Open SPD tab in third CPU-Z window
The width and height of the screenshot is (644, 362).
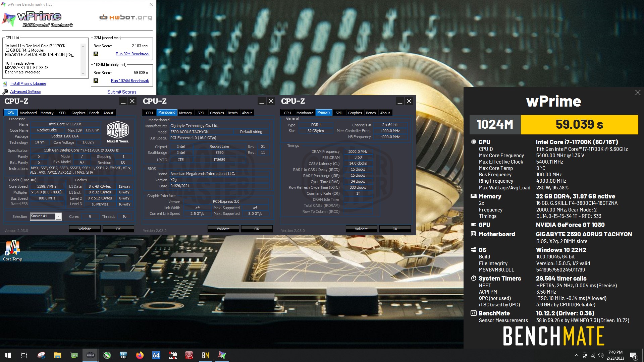(339, 113)
